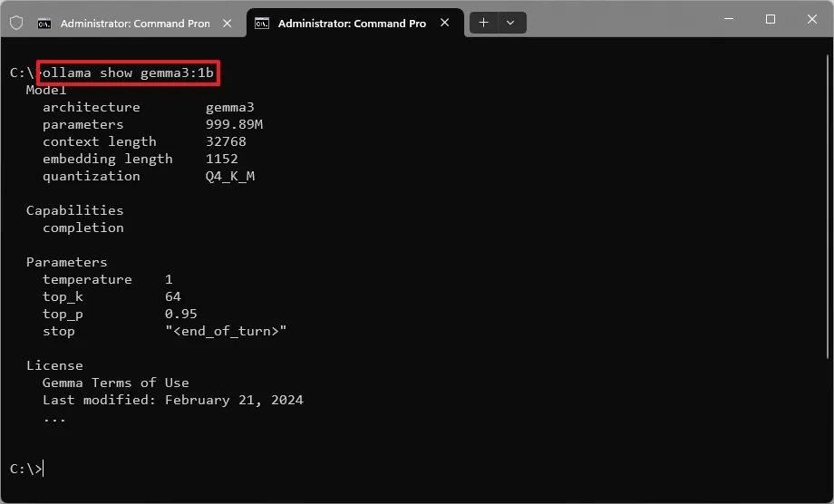Click the 999.89M parameters value

pyautogui.click(x=234, y=124)
